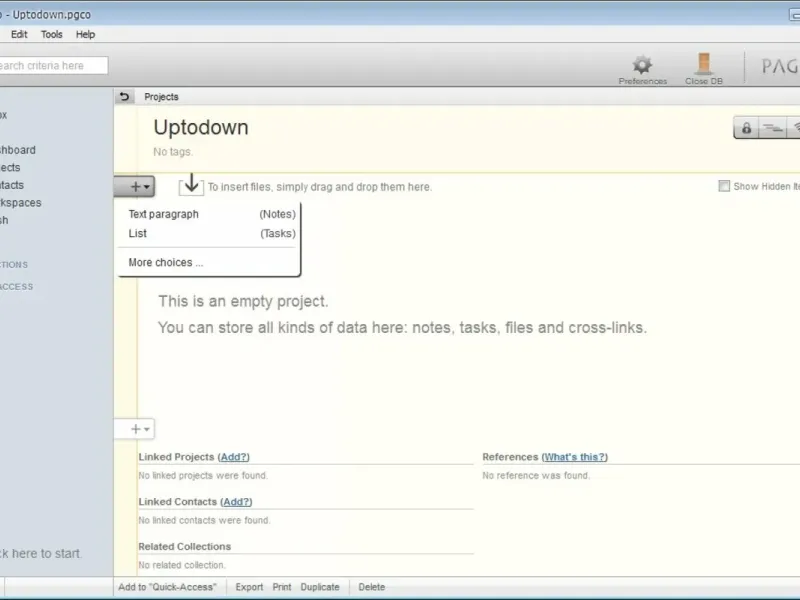Click the sidebar 'click here to start' text
Image resolution: width=800 pixels, height=600 pixels.
[40, 554]
